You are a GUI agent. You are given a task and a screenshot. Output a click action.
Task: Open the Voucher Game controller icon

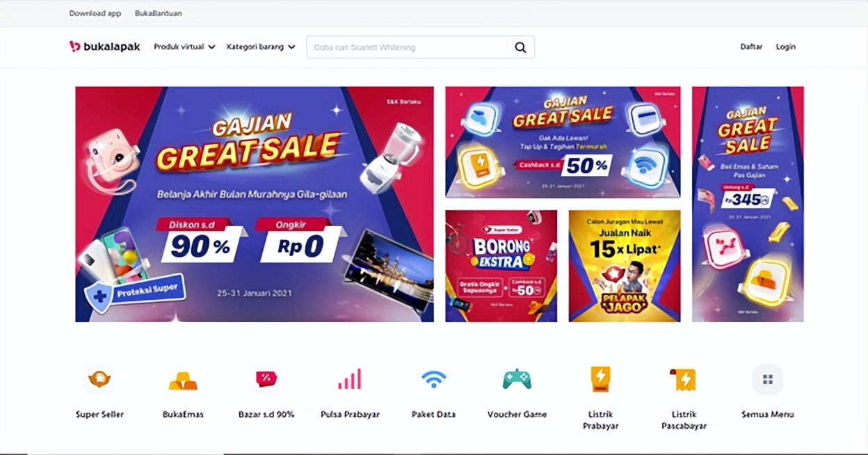click(517, 379)
